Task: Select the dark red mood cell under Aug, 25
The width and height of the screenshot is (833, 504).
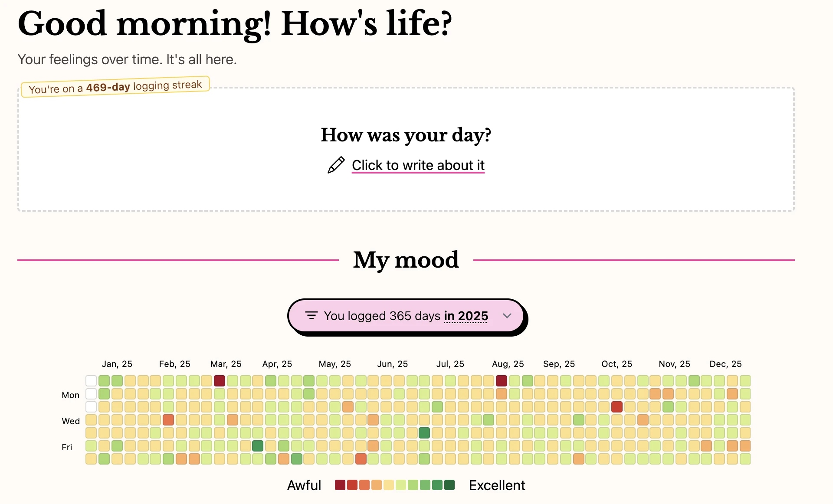Action: (502, 381)
